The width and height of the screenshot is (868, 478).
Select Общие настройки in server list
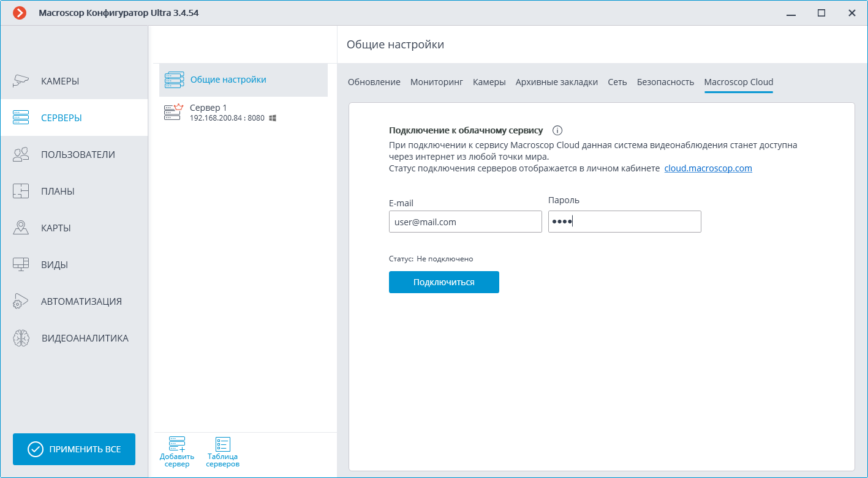pyautogui.click(x=243, y=80)
